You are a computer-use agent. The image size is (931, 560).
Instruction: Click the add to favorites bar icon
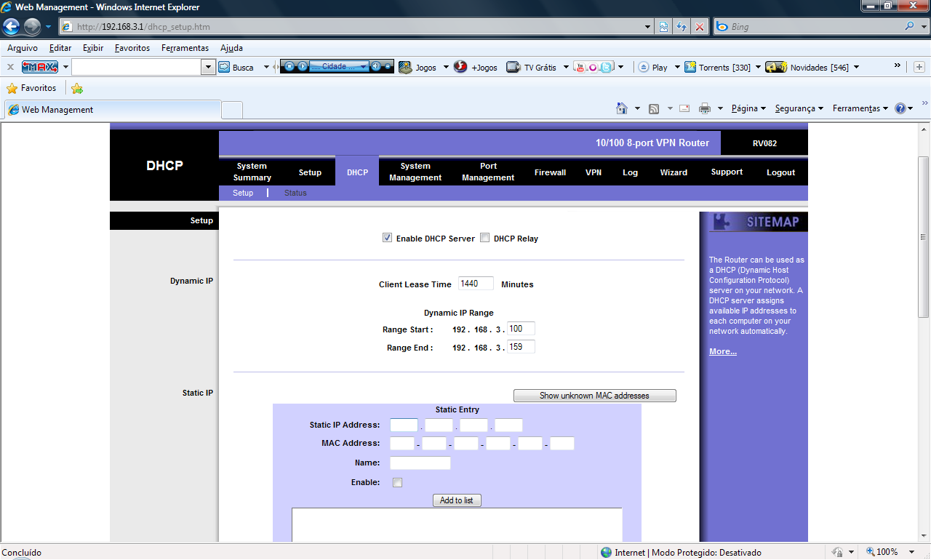[77, 89]
